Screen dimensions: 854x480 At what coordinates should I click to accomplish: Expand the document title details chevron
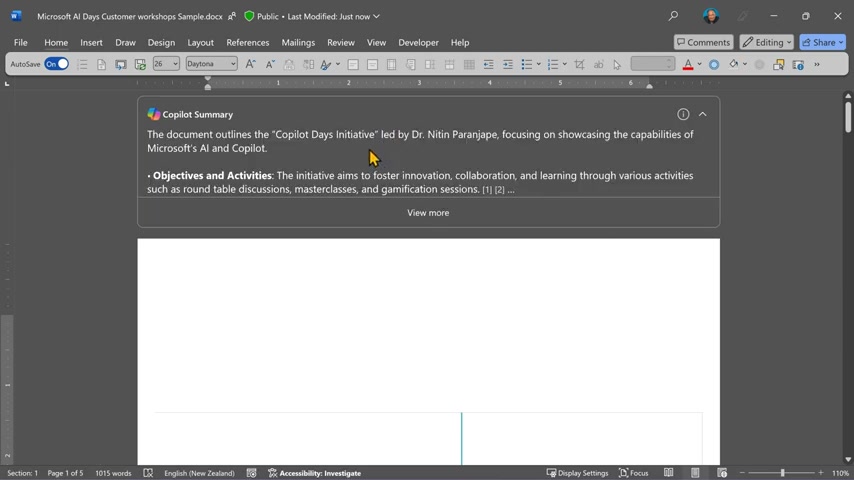click(x=376, y=16)
